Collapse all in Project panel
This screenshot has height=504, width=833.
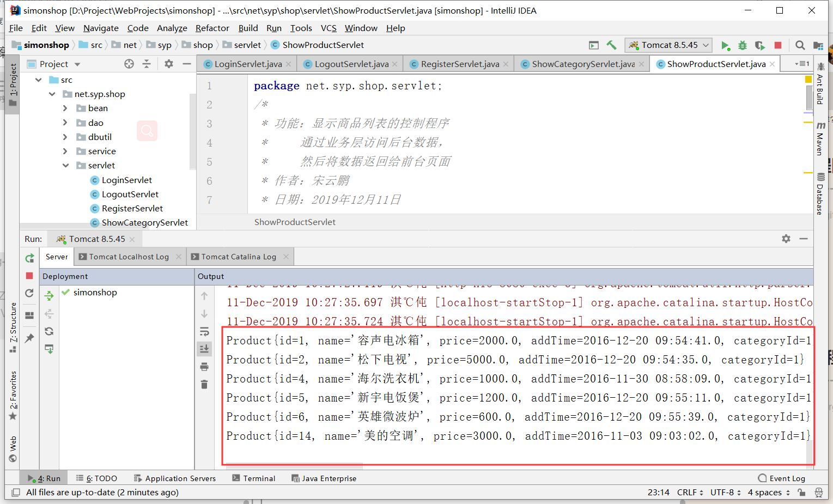click(147, 64)
